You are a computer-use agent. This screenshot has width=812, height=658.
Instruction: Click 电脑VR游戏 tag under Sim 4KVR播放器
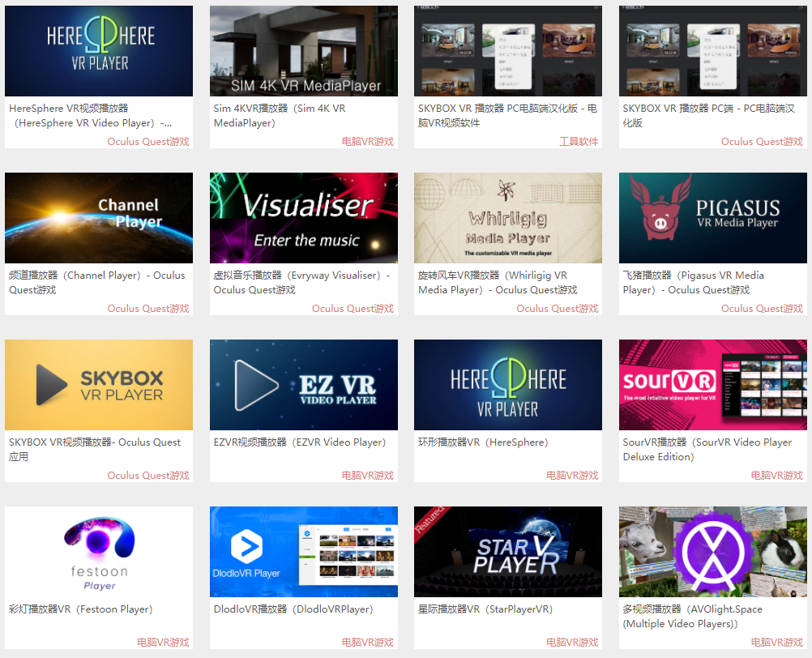(x=368, y=141)
